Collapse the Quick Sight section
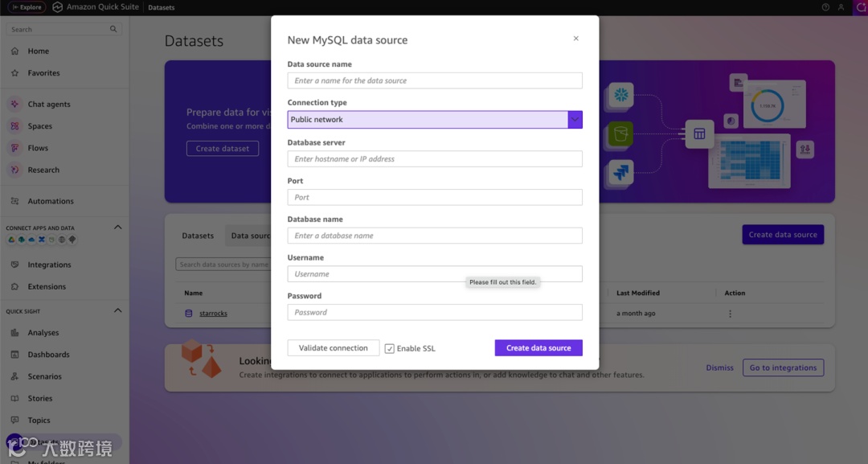The image size is (868, 464). [118, 310]
